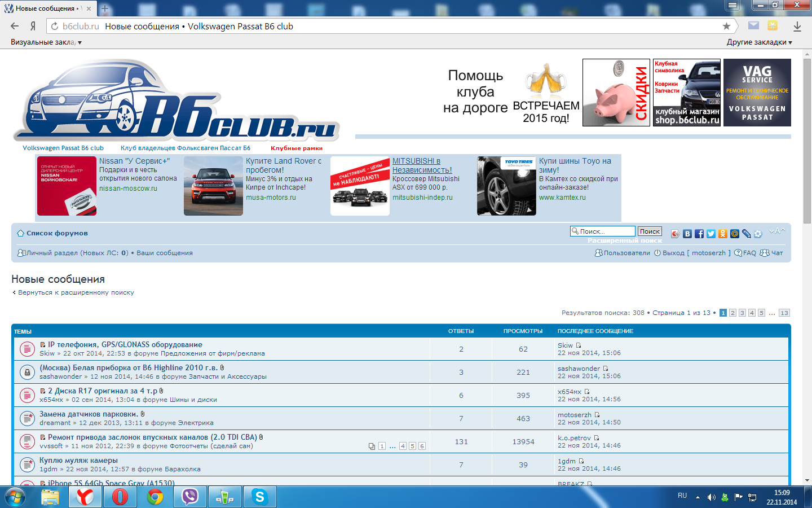Reload the page using refresh icon
This screenshot has width=812, height=508.
pyautogui.click(x=54, y=26)
